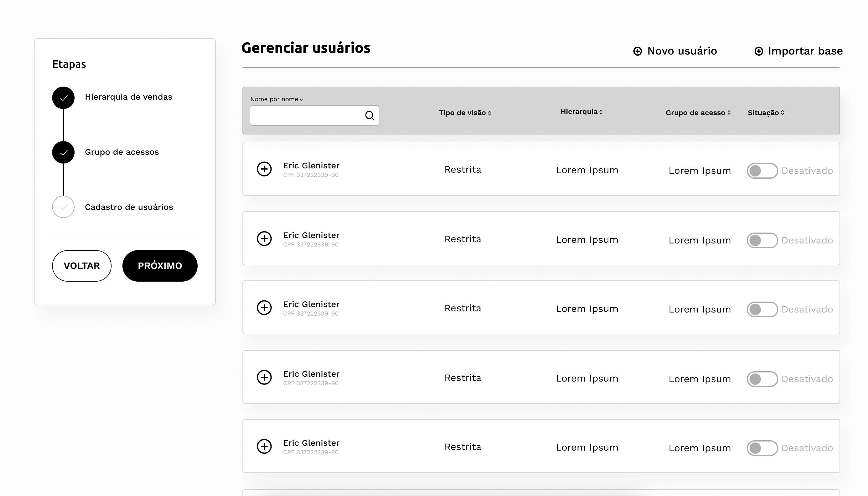The width and height of the screenshot is (868, 496).
Task: Expand third Eric Glenister row plus icon
Action: [x=264, y=308]
